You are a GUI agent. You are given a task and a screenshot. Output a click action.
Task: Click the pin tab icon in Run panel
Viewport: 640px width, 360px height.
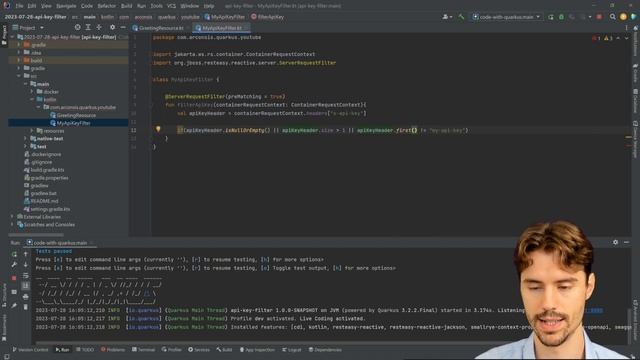(x=14, y=305)
